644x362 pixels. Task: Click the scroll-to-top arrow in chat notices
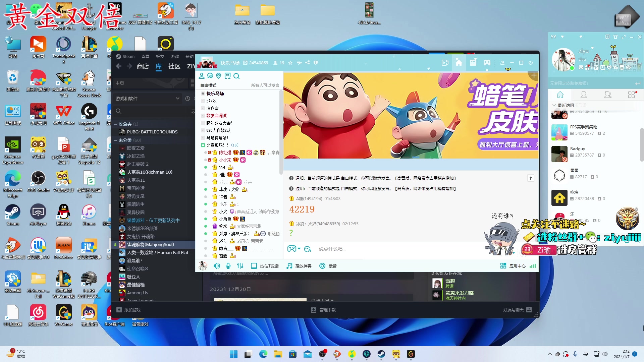point(531,178)
